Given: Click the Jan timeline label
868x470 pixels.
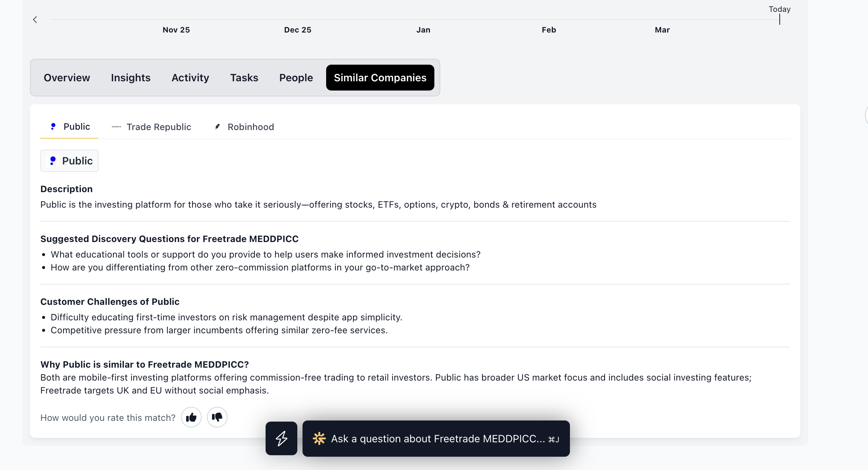Looking at the screenshot, I should click(x=423, y=30).
